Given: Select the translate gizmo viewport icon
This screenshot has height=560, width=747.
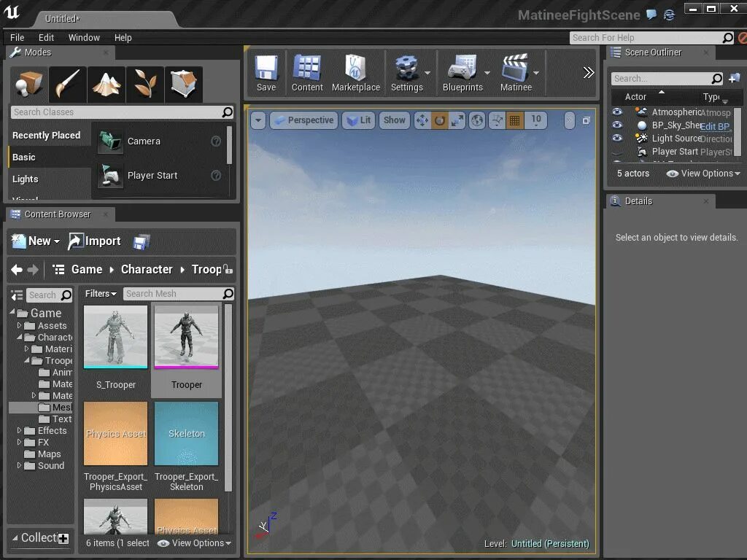Looking at the screenshot, I should 422,120.
